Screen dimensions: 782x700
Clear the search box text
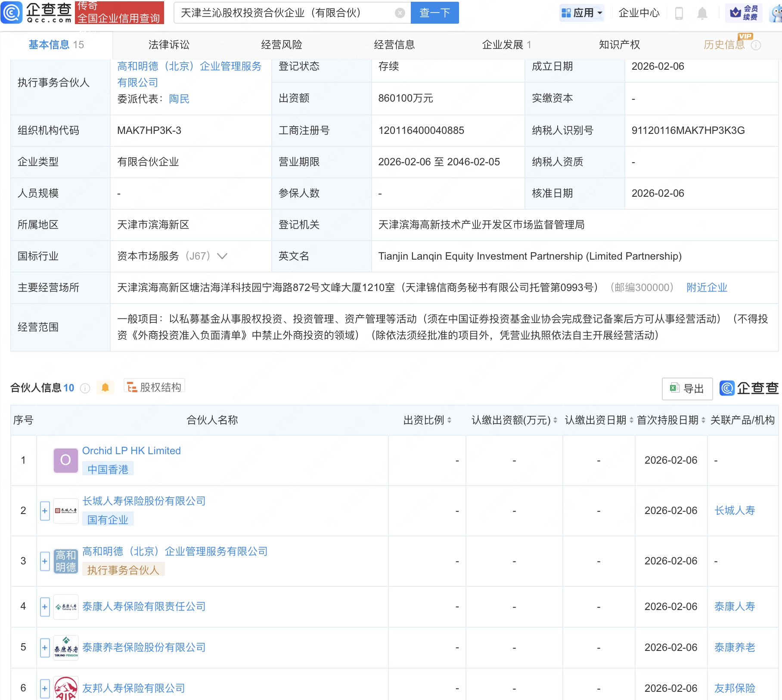point(400,13)
